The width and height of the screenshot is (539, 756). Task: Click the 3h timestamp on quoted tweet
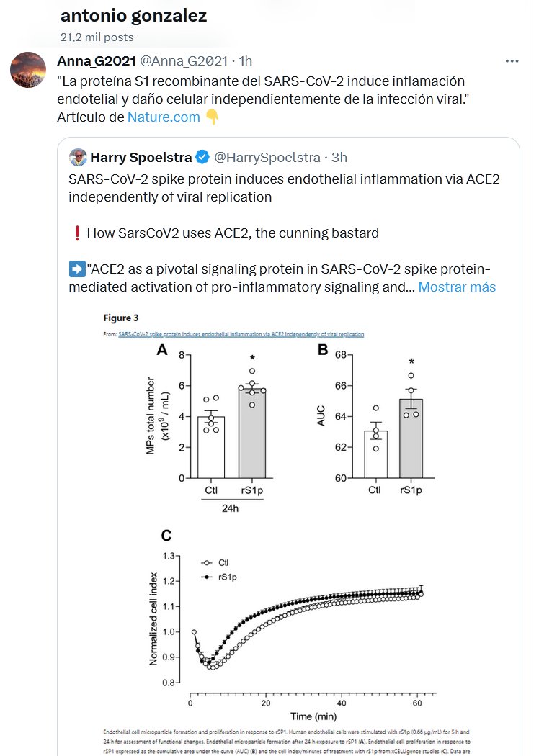tap(340, 157)
